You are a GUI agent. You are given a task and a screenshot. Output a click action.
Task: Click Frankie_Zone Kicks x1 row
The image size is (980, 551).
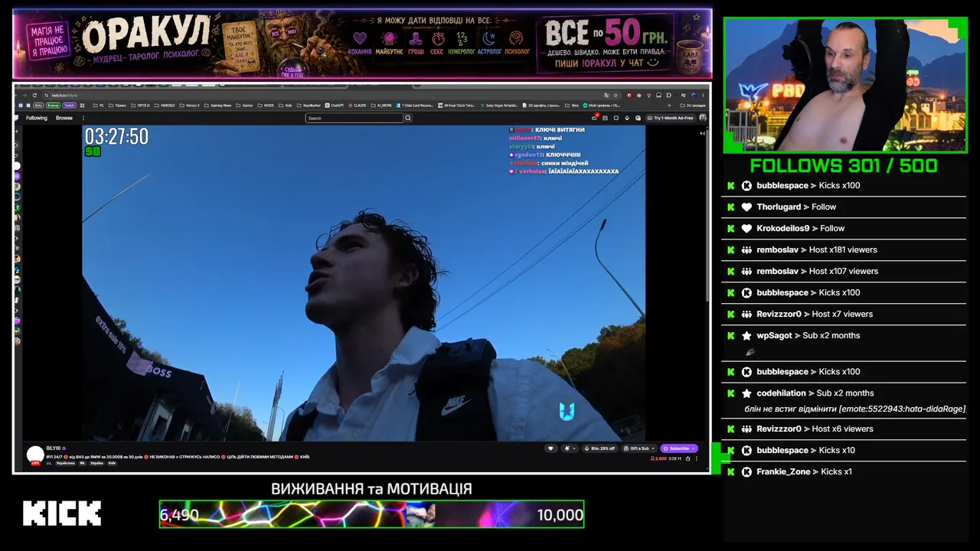pyautogui.click(x=844, y=471)
